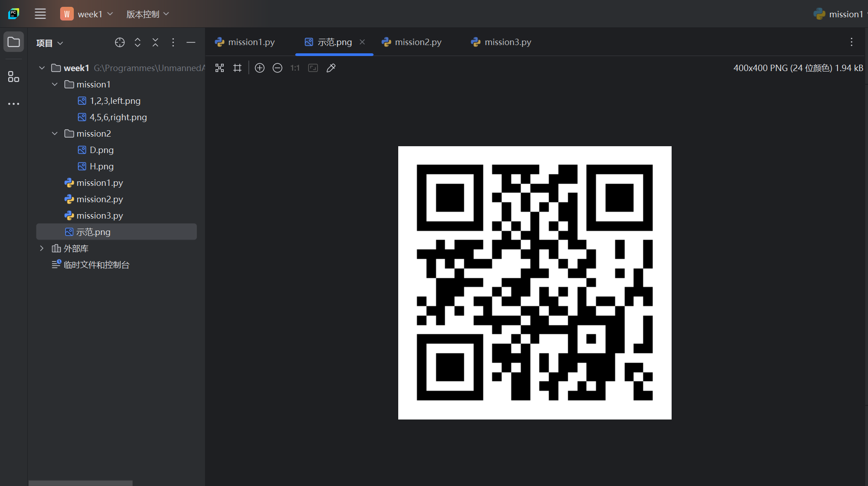Click the image info text 400x400 PNG
Viewport: 868px width, 486px height.
(798, 68)
